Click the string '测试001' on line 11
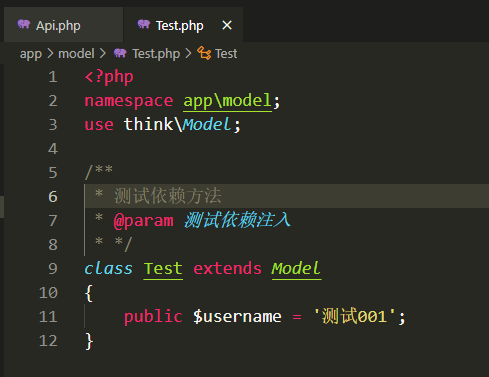489x377 pixels. pyautogui.click(x=355, y=316)
